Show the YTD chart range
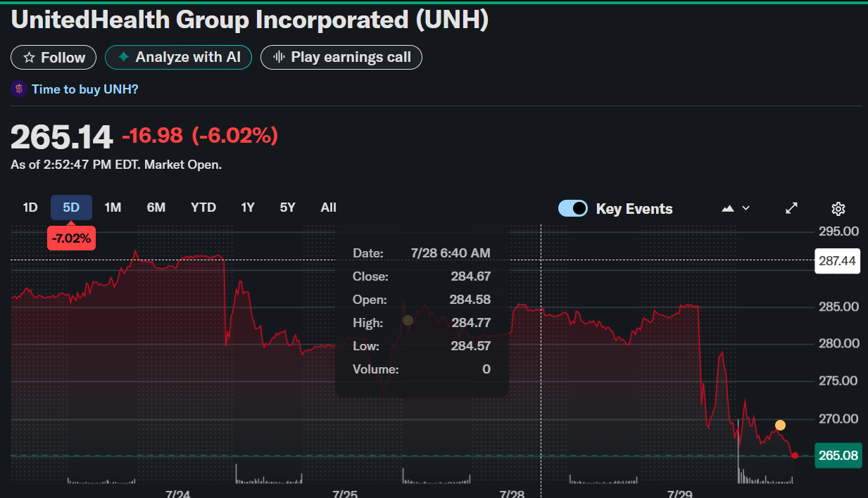 tap(203, 207)
